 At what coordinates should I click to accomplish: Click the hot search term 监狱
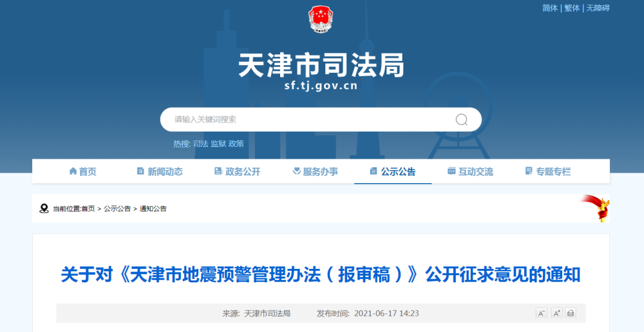coord(218,144)
